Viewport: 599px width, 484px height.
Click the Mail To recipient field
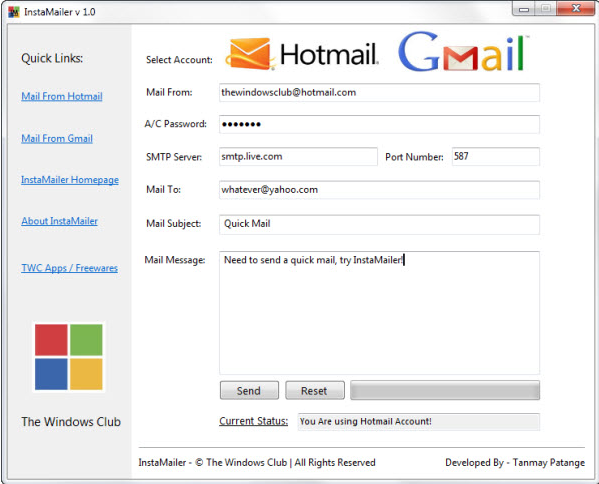tap(379, 190)
